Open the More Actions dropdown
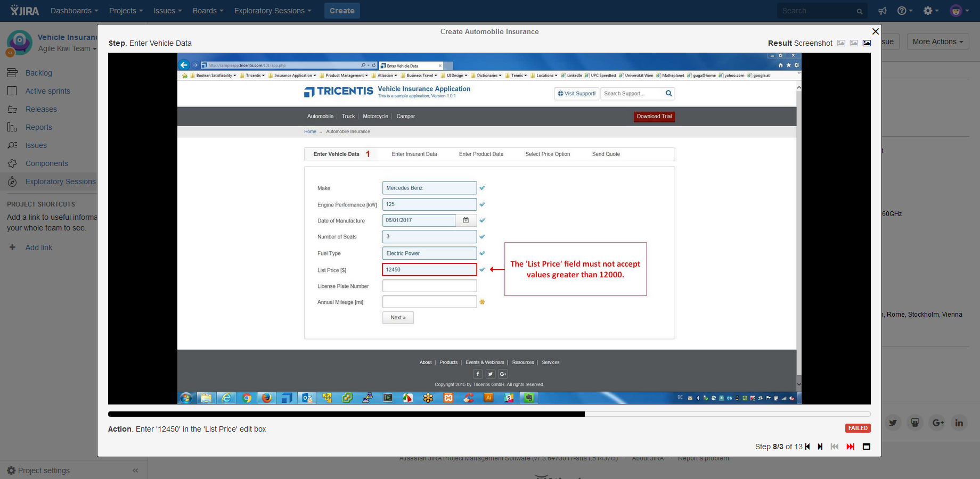 [x=938, y=42]
